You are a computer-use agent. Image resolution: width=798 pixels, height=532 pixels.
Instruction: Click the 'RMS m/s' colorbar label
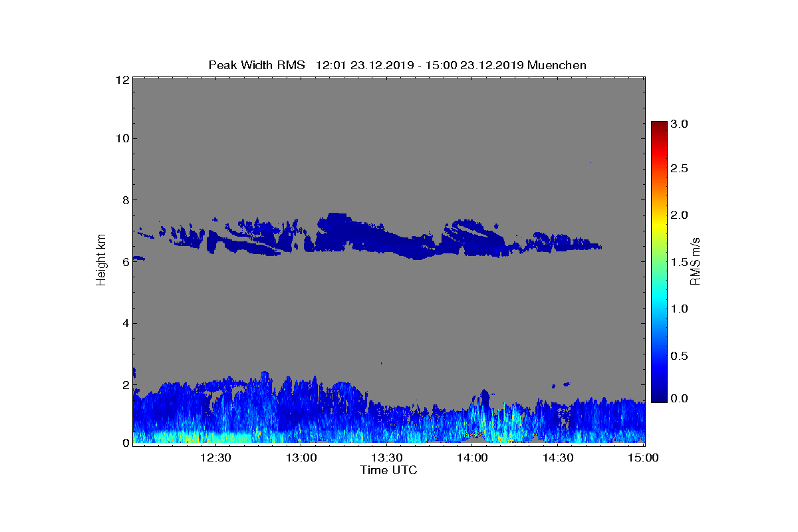[x=696, y=261]
